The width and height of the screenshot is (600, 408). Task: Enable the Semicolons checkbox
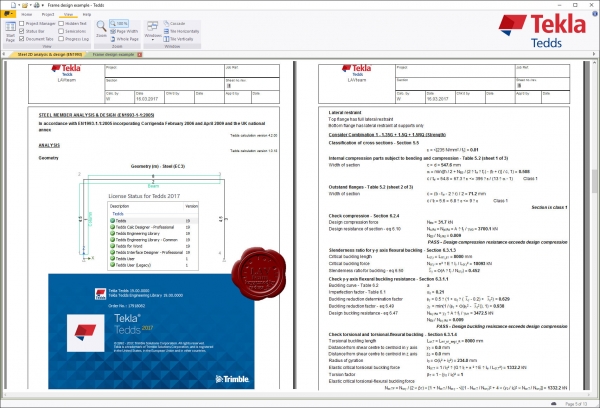61,31
